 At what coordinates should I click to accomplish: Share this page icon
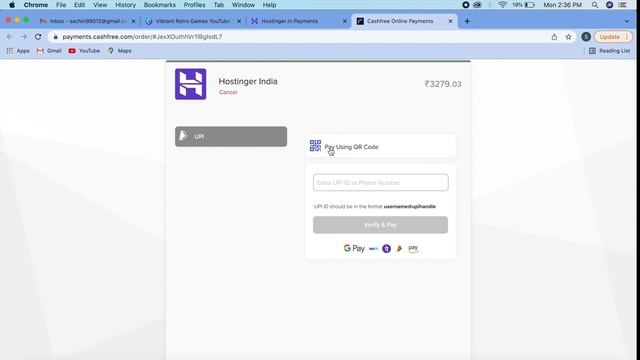554,37
